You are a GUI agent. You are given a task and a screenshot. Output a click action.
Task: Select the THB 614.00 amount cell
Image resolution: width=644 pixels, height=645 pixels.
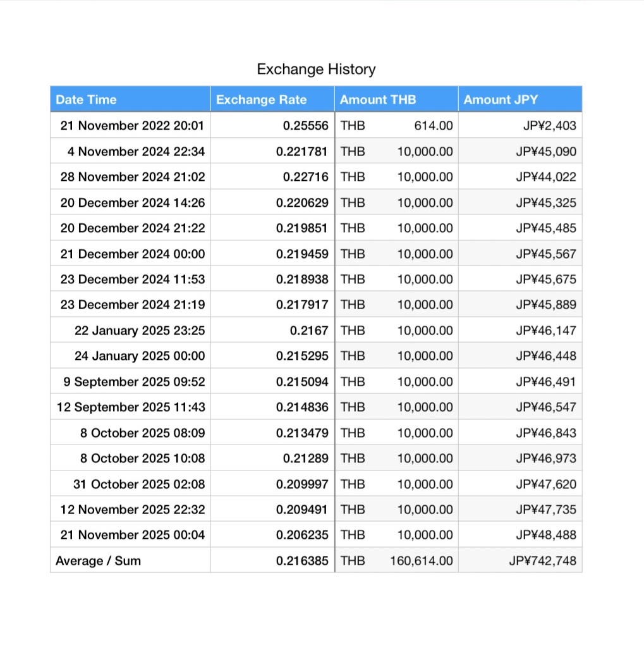point(396,125)
